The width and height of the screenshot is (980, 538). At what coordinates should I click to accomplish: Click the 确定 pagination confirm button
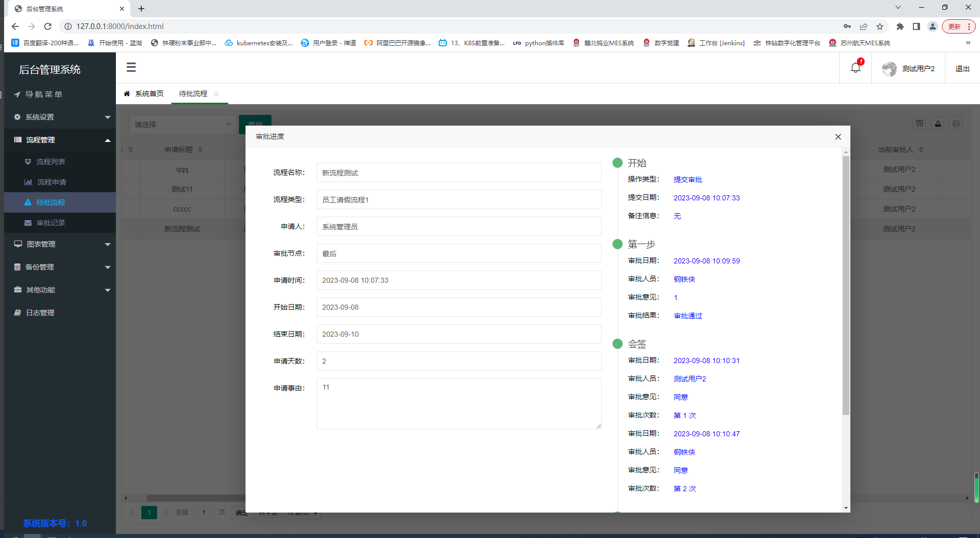(241, 513)
